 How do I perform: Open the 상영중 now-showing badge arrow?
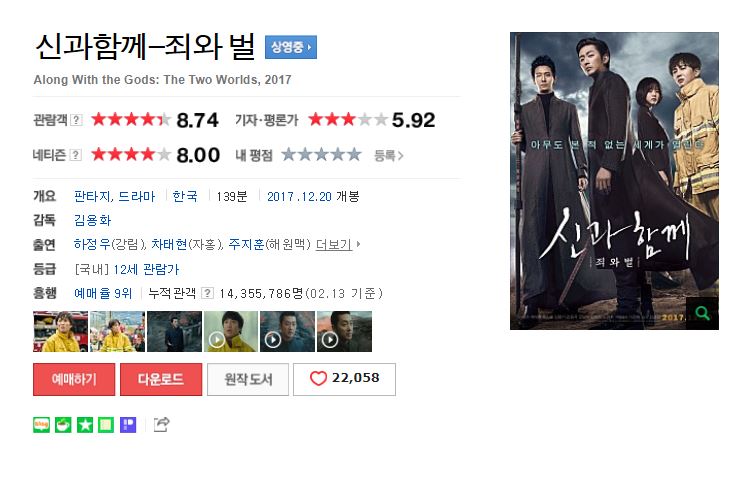tap(291, 47)
